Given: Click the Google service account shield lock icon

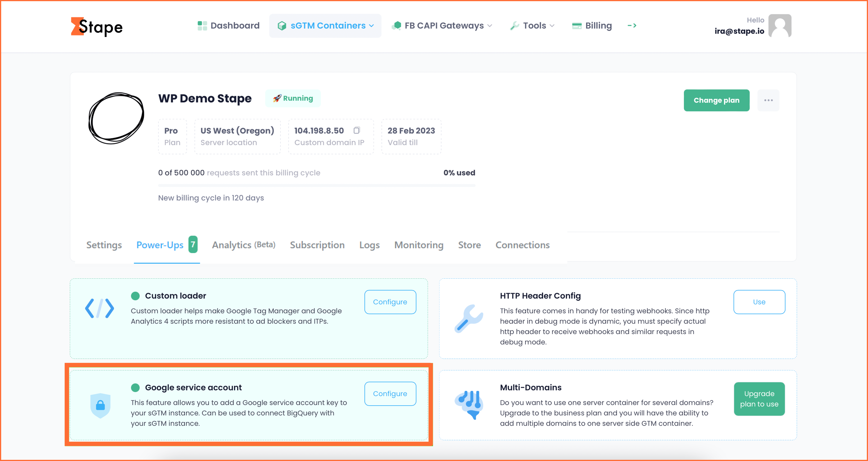Looking at the screenshot, I should 100,405.
